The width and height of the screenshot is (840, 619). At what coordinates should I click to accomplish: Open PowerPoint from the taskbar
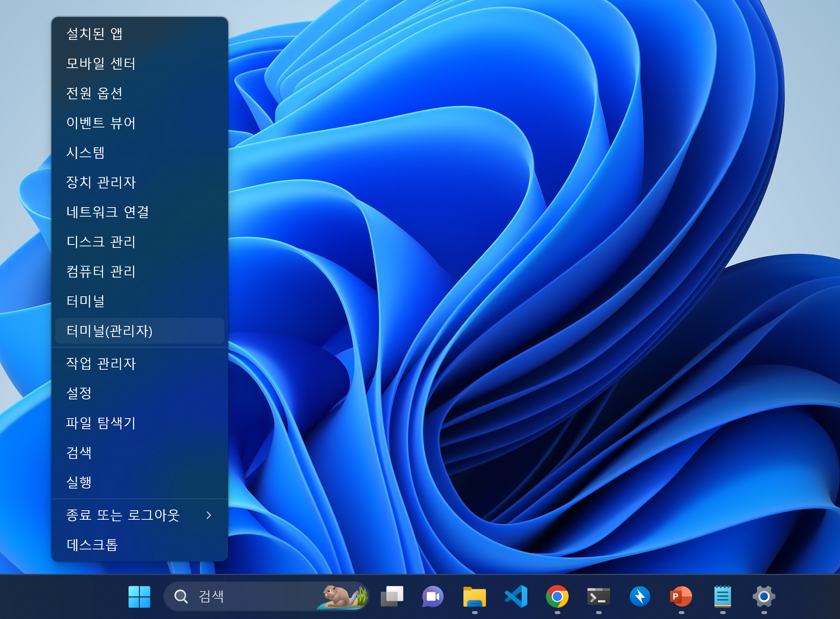(681, 596)
